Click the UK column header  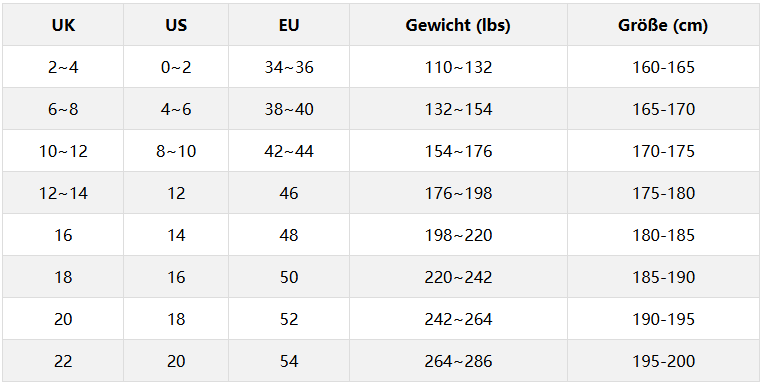point(63,25)
